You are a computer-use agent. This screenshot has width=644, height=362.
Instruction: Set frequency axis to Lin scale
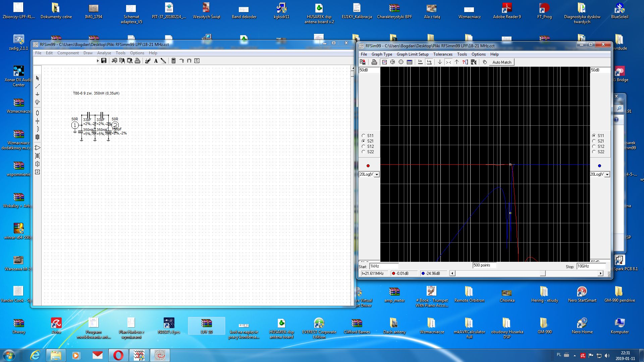[420, 62]
